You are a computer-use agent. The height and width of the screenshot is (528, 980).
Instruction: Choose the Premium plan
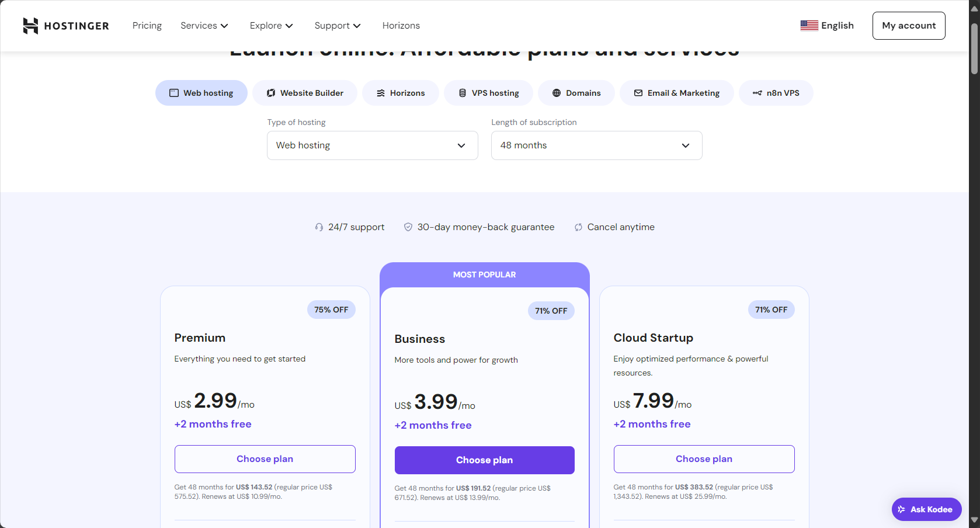point(265,459)
